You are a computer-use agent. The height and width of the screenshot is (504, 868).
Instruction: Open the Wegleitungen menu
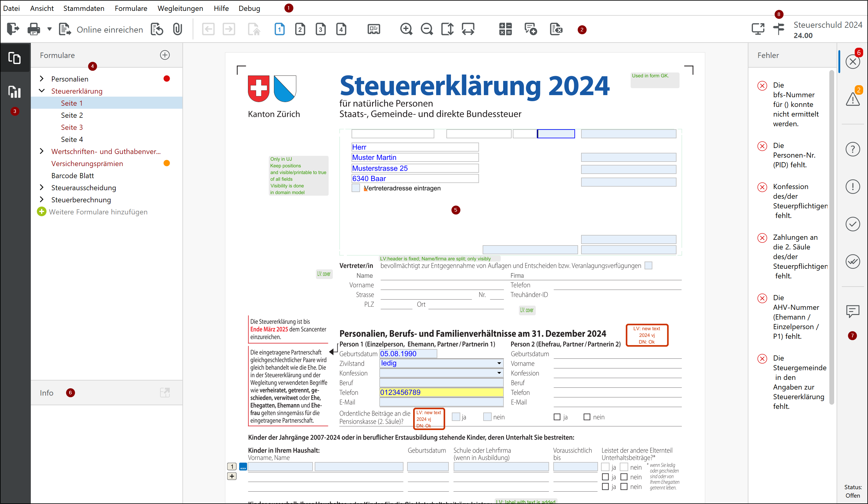pyautogui.click(x=180, y=8)
